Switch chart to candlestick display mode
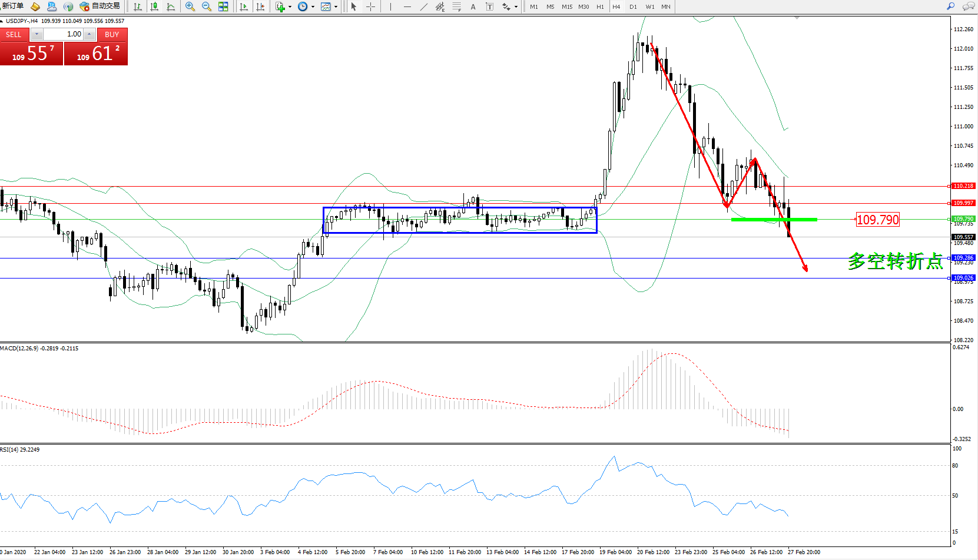Image resolution: width=978 pixels, height=560 pixels. [154, 6]
